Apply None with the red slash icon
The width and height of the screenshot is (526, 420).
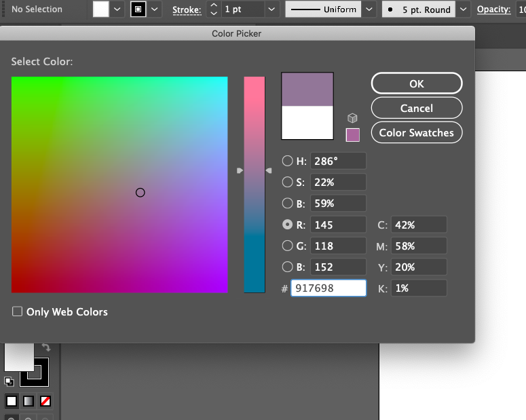[x=45, y=401]
